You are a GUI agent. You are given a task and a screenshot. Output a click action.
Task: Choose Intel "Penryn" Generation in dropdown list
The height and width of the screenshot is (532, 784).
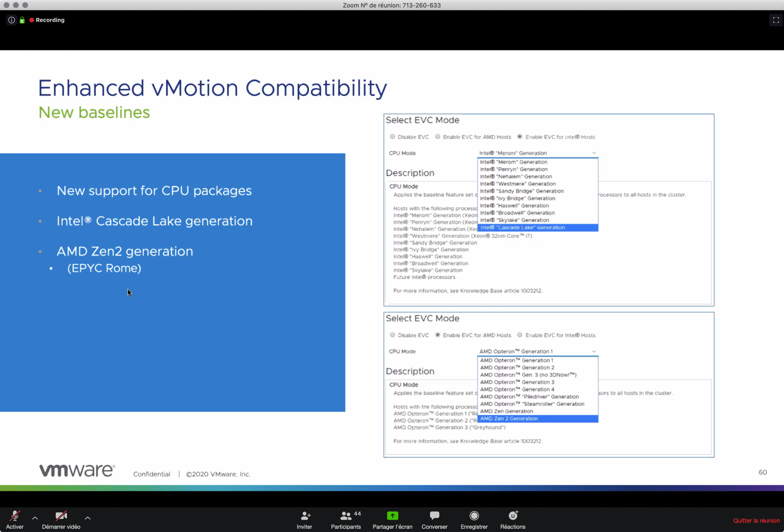point(538,169)
